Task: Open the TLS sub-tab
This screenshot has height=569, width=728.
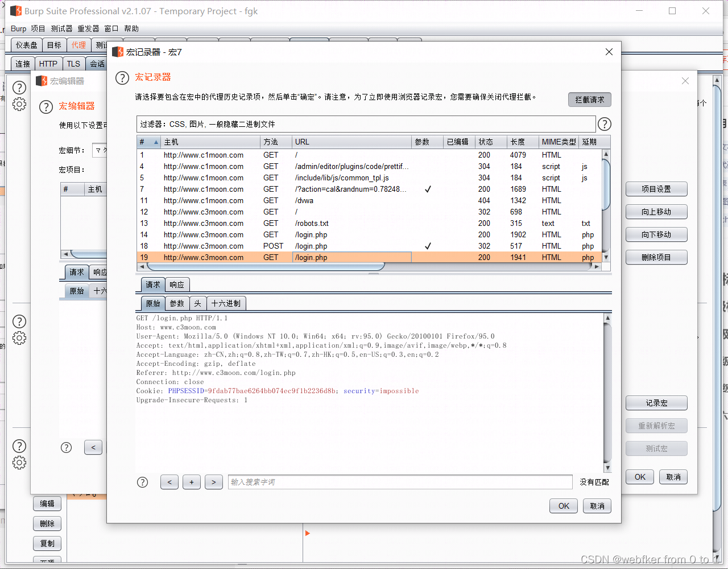Action: point(73,64)
